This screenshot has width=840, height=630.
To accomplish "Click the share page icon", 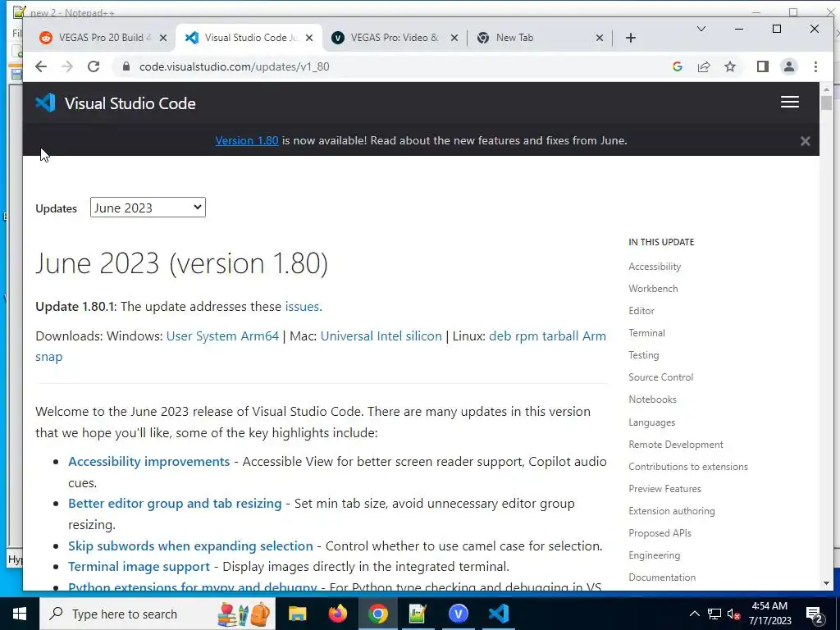I will point(703,66).
